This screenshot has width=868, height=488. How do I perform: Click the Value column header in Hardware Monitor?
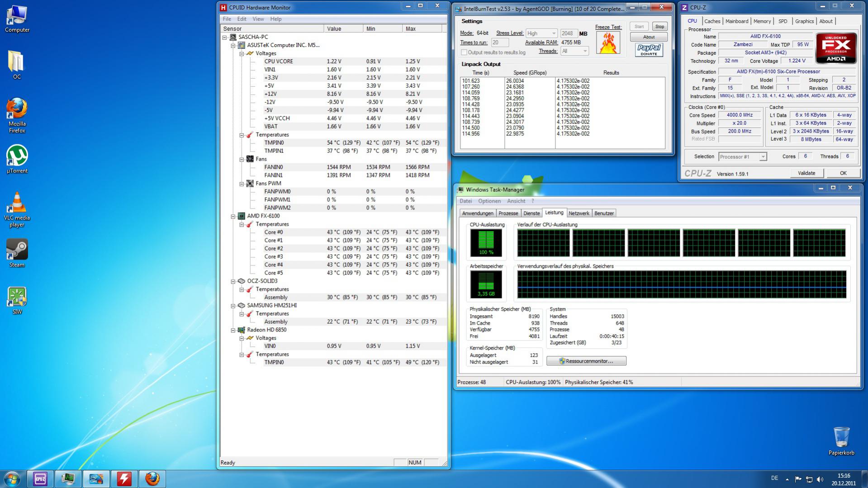[343, 28]
